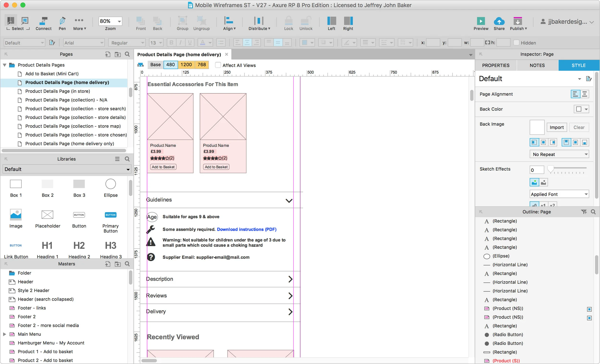Open the widget style Default dropdown
This screenshot has height=364, width=600.
click(x=24, y=43)
